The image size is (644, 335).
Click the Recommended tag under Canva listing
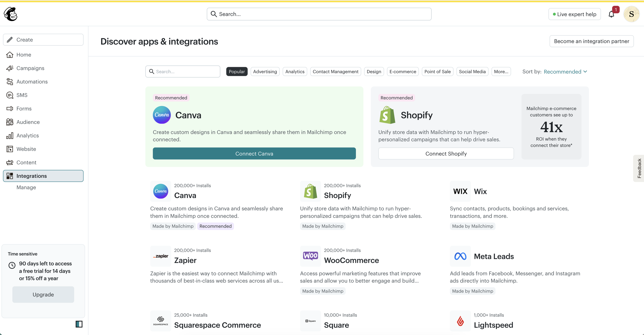click(x=215, y=226)
